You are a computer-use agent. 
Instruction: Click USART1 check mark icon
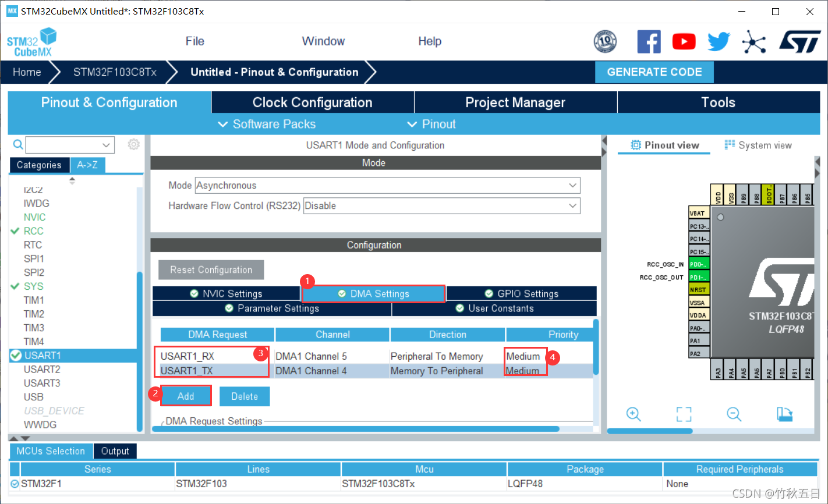coord(16,356)
